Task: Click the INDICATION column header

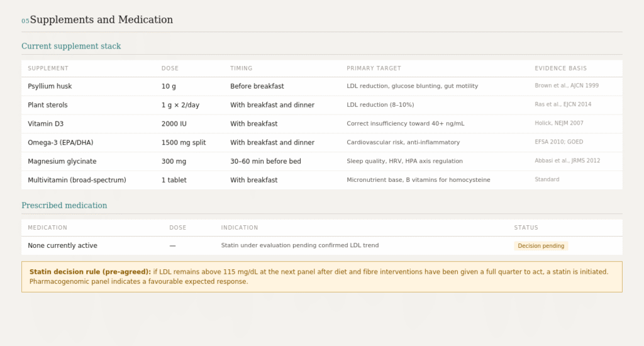Action: point(240,228)
